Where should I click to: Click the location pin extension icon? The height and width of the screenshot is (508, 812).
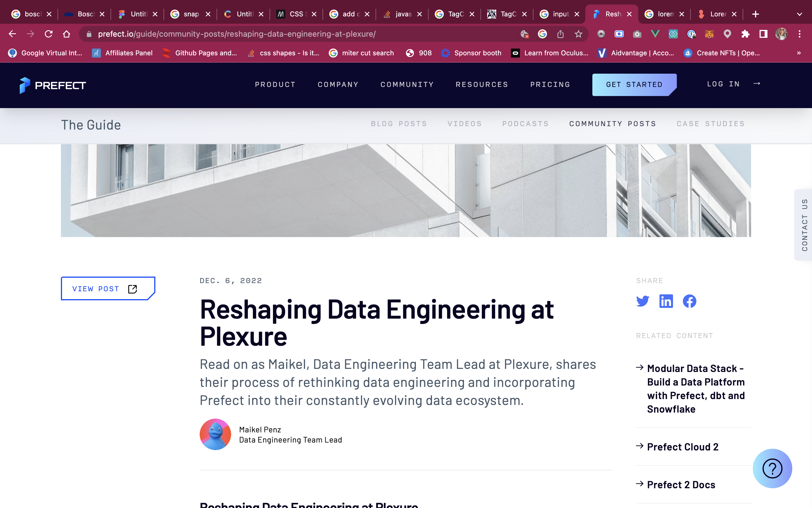point(727,34)
